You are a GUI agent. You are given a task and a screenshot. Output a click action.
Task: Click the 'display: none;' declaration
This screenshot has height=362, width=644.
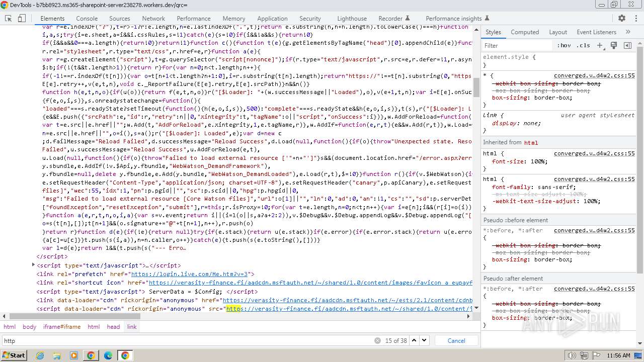[x=516, y=123]
